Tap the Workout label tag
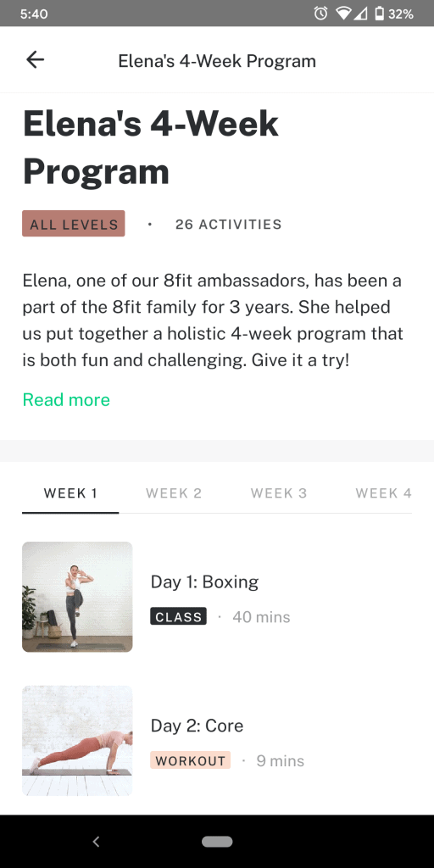The height and width of the screenshot is (868, 434). 190,760
